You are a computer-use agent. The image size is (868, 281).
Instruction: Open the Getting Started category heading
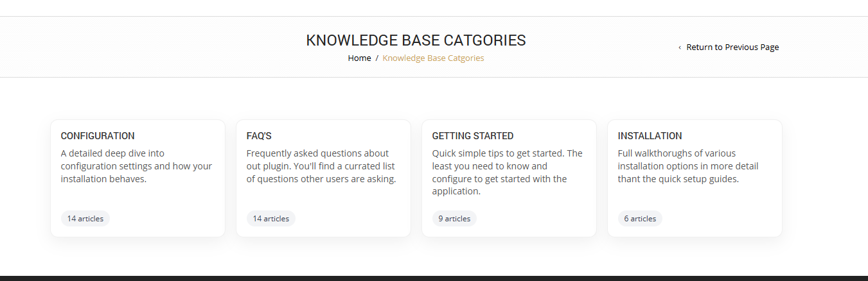click(472, 136)
